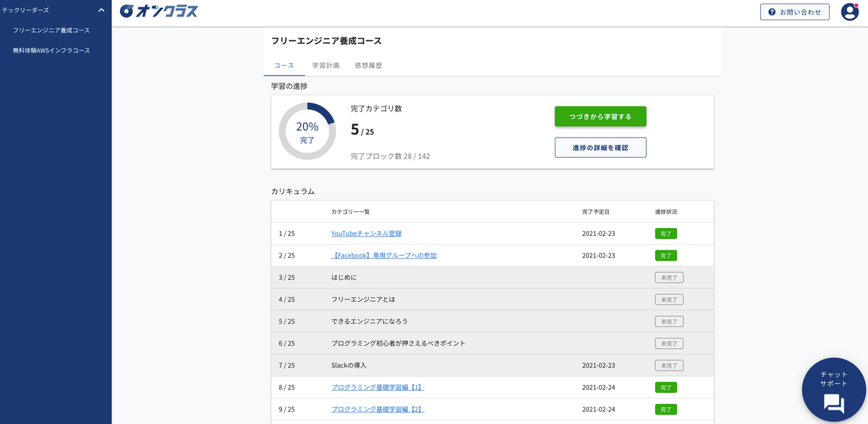868x424 pixels.
Task: Open プログラミング基礎学習編【1】 link
Action: (x=378, y=387)
